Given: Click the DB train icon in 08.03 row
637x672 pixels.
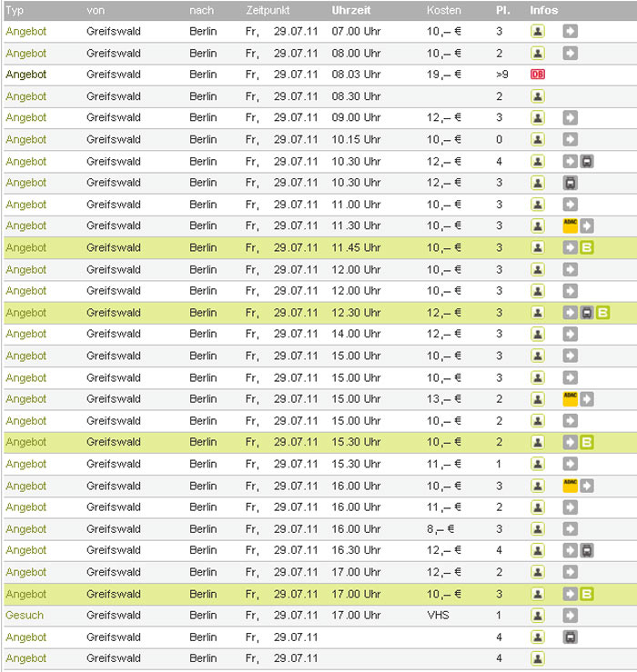Looking at the screenshot, I should tap(537, 75).
